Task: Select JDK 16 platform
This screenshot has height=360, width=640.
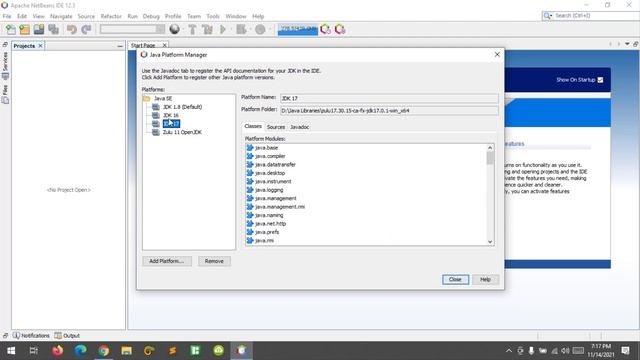Action: [170, 116]
